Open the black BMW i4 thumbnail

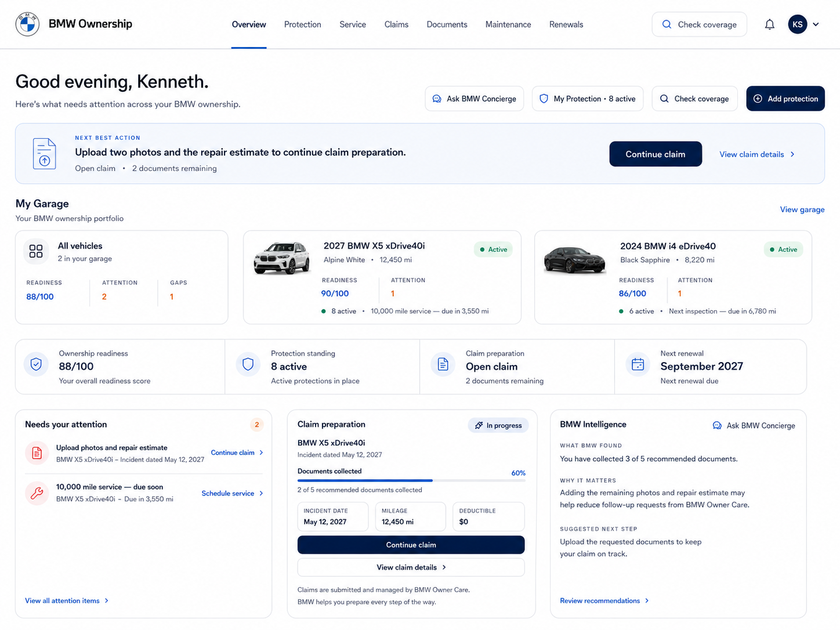(x=574, y=259)
